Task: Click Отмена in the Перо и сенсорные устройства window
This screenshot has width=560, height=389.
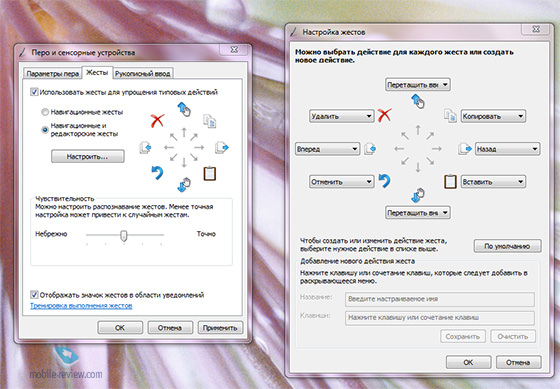Action: 170,328
